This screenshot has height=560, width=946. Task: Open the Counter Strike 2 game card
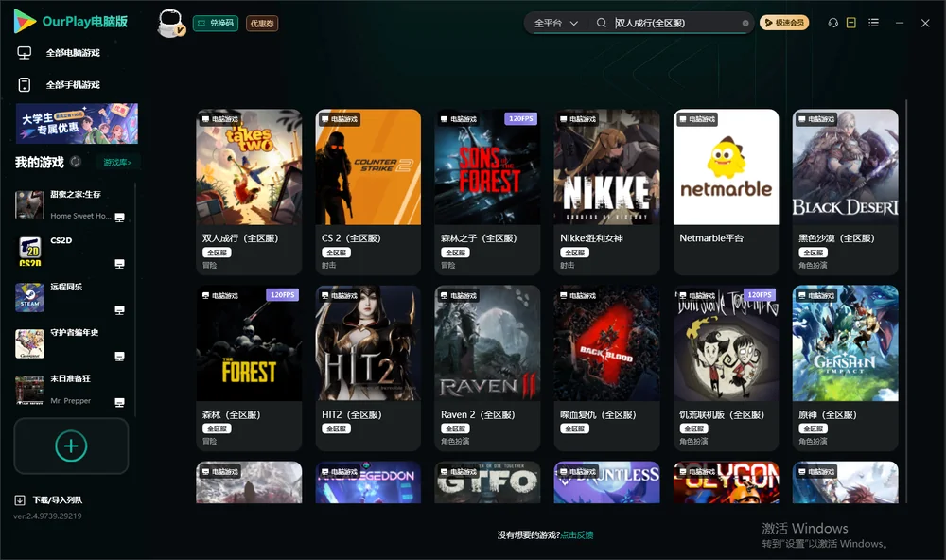368,191
